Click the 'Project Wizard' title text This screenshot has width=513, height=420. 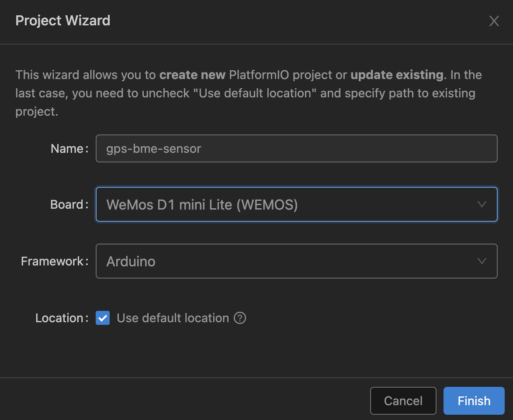pyautogui.click(x=63, y=21)
